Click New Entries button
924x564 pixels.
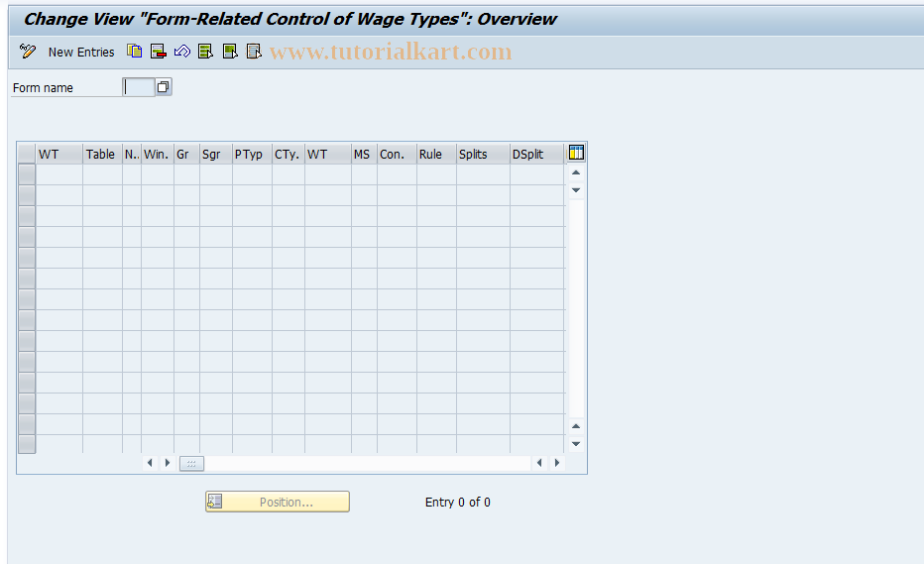click(x=81, y=52)
